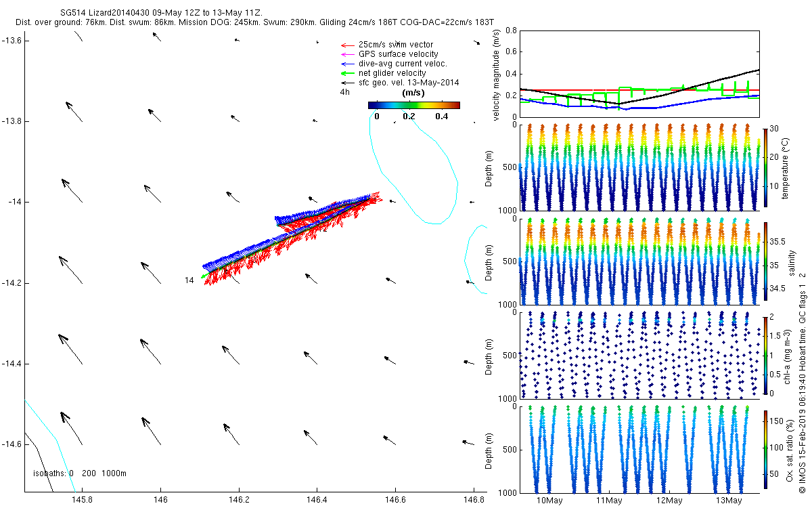Click the red swim vector legend arrow
812x508 pixels.
coord(346,45)
